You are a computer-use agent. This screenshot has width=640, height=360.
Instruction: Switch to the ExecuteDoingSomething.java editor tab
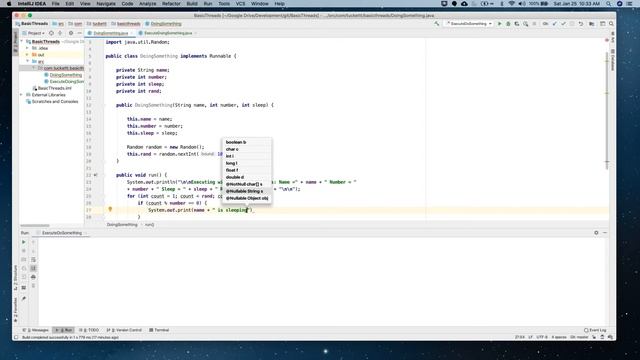(168, 33)
